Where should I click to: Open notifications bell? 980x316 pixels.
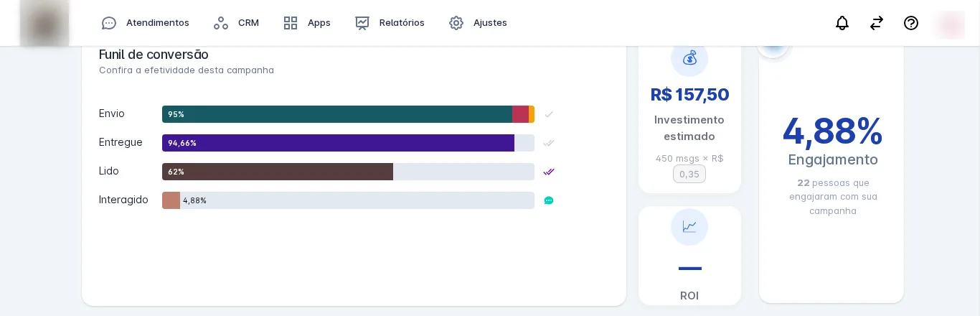click(x=842, y=23)
